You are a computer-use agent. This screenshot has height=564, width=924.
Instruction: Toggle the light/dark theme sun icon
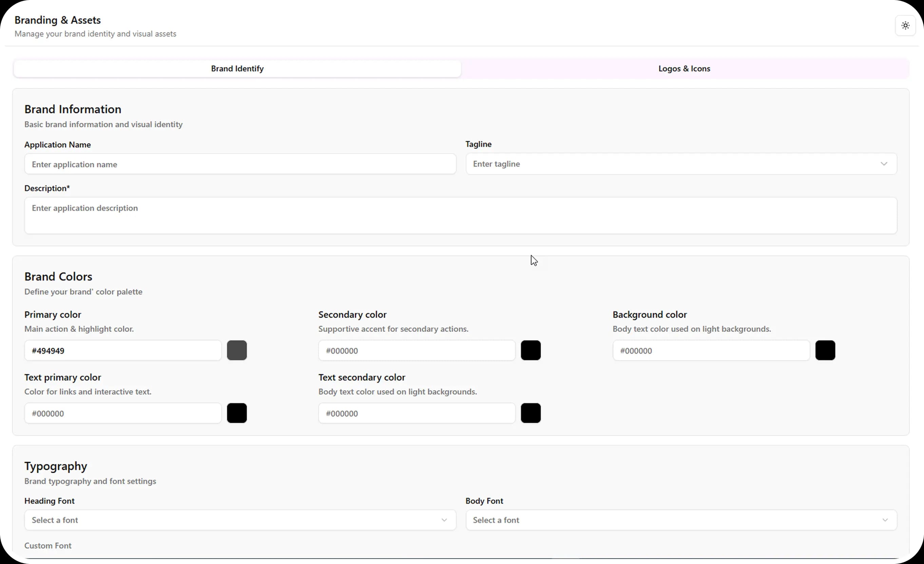coord(905,25)
